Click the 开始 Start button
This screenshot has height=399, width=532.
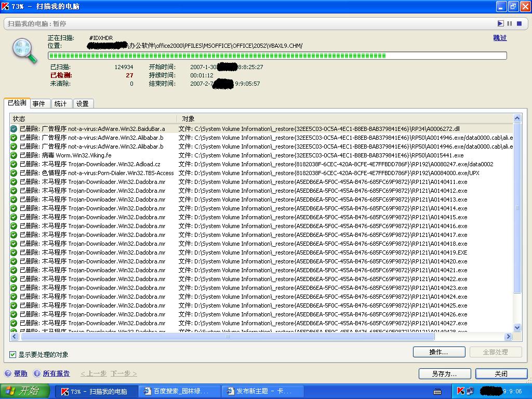tap(25, 391)
